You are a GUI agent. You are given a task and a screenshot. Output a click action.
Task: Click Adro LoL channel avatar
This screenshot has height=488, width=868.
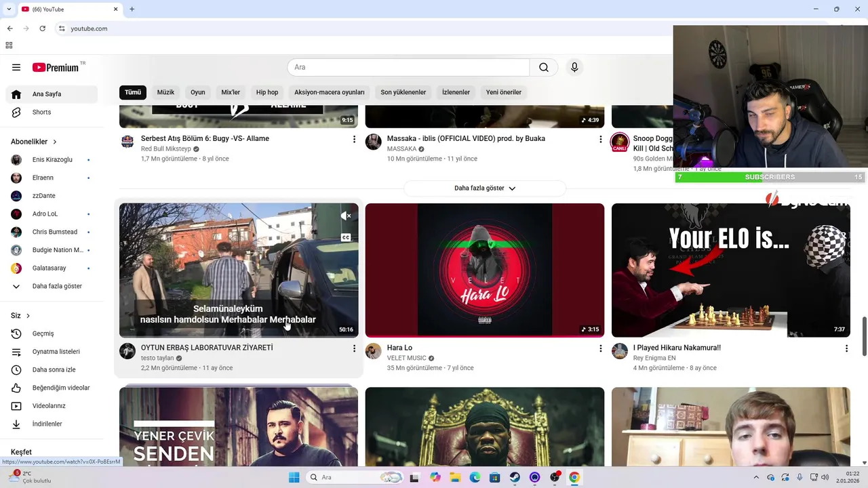[16, 213]
